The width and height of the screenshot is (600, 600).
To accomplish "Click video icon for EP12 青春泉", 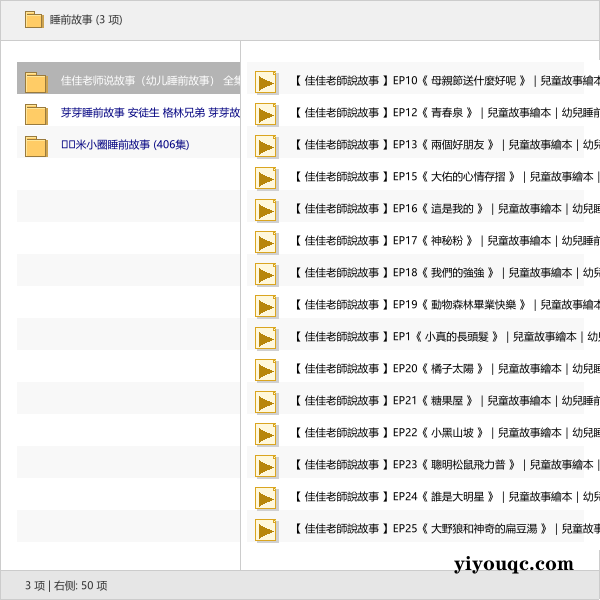I will pos(266,114).
